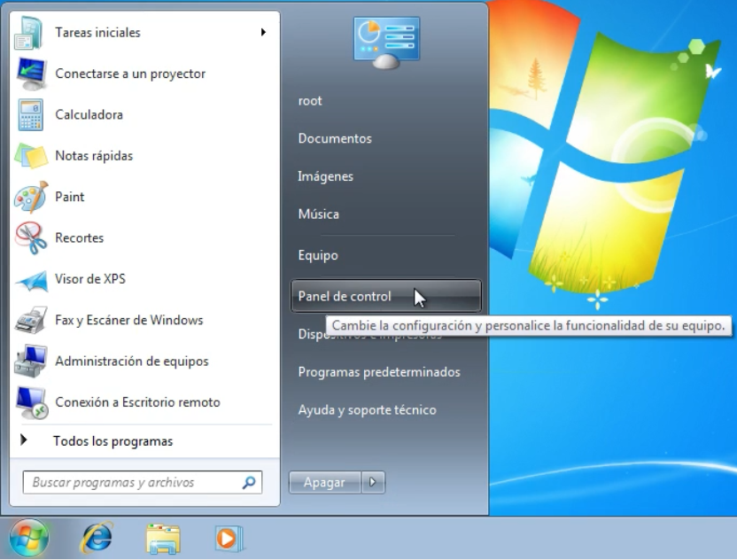
Task: Click Internet Explorer in the taskbar
Action: click(97, 537)
